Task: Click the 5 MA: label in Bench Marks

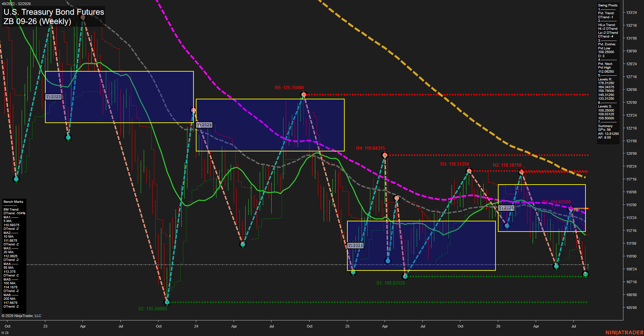Action: 8,221
